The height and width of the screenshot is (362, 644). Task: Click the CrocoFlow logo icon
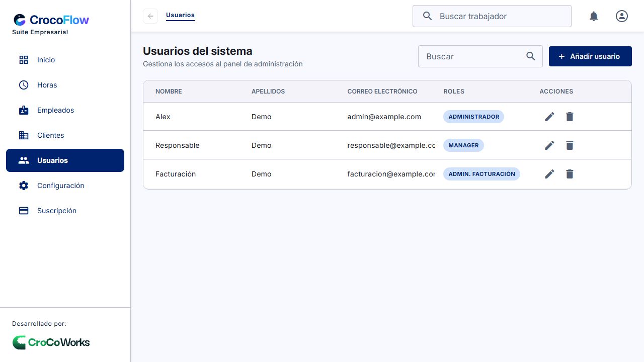20,20
